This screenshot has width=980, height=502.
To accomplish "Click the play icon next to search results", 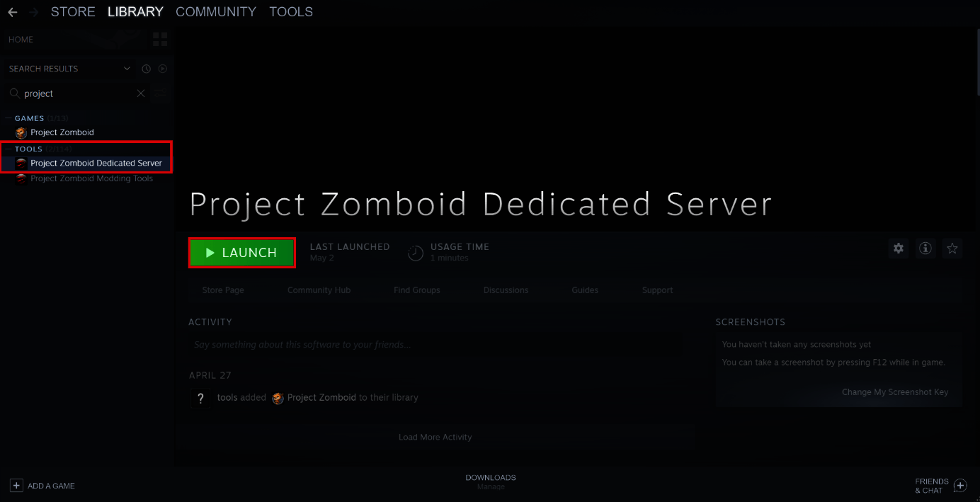I will [163, 68].
